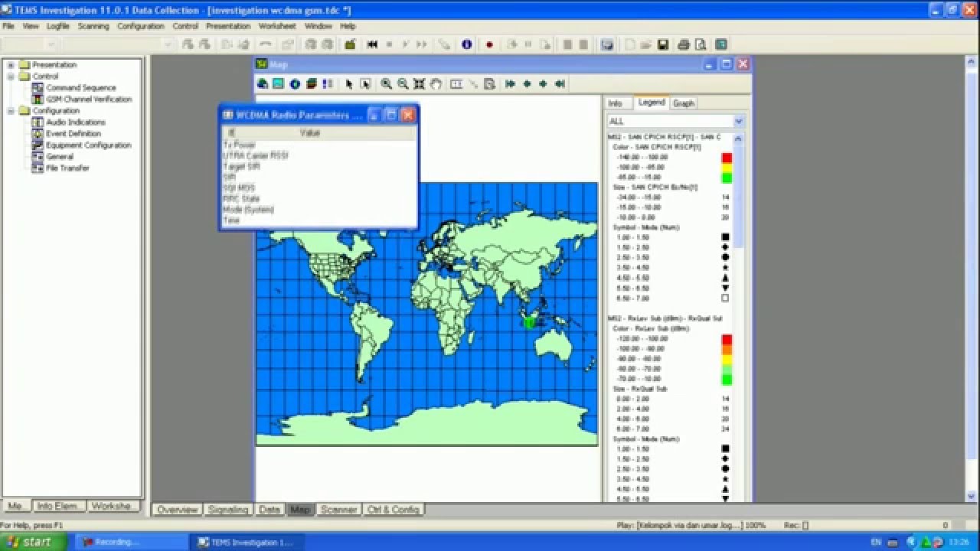This screenshot has height=551, width=980.
Task: Open the File menu
Action: click(x=8, y=26)
